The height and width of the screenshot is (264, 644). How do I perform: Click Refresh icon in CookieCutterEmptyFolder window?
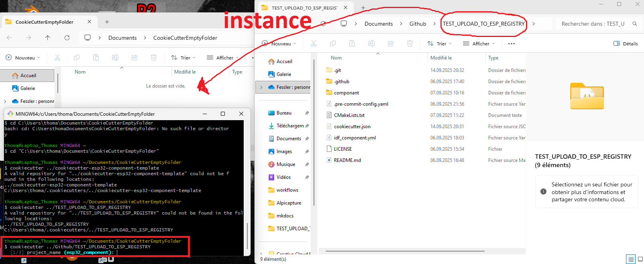click(67, 38)
